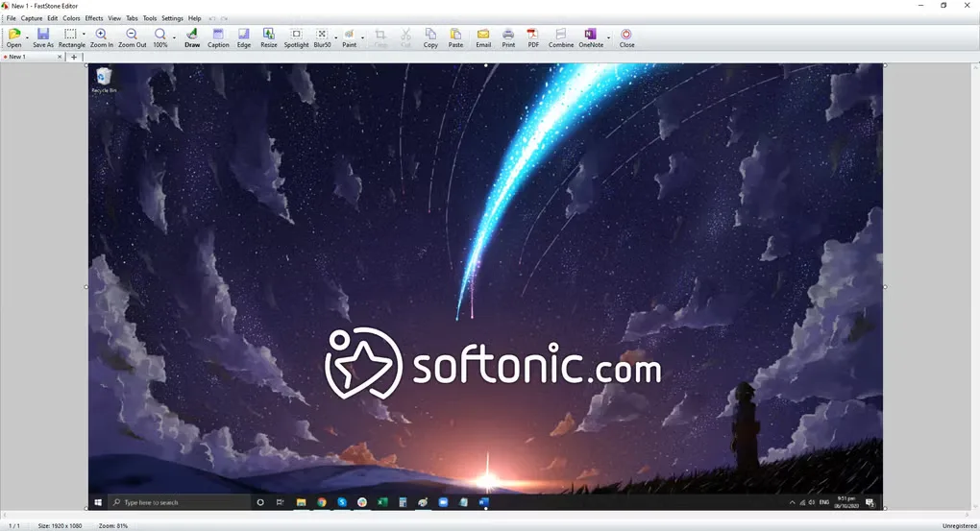Click the Unregistered status label
The image size is (980, 531).
[x=960, y=526]
